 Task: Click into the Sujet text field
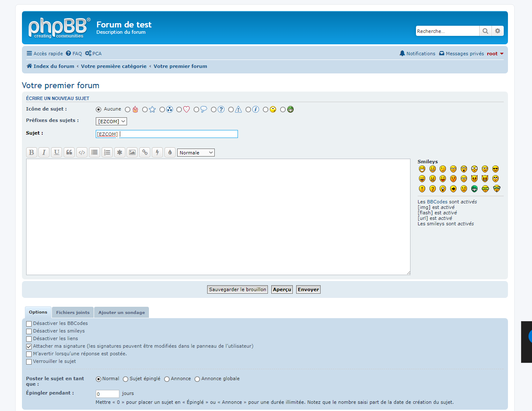[x=167, y=134]
